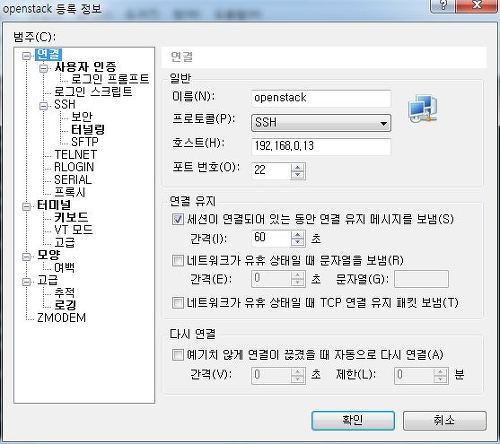The height and width of the screenshot is (444, 500).
Task: Collapse the 터미널 tree node
Action: click(26, 206)
